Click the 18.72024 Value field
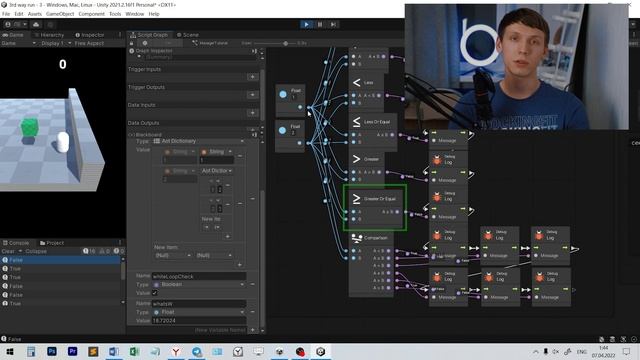The width and height of the screenshot is (640, 360). [199, 321]
